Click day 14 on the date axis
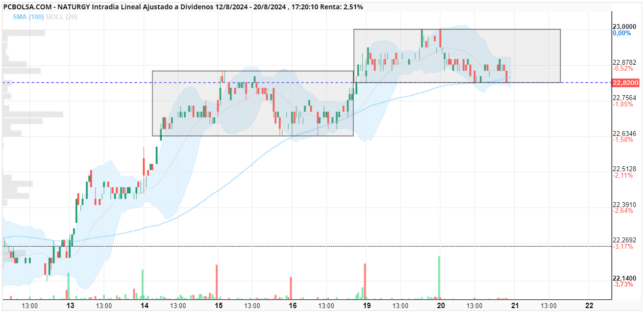 click(x=145, y=305)
